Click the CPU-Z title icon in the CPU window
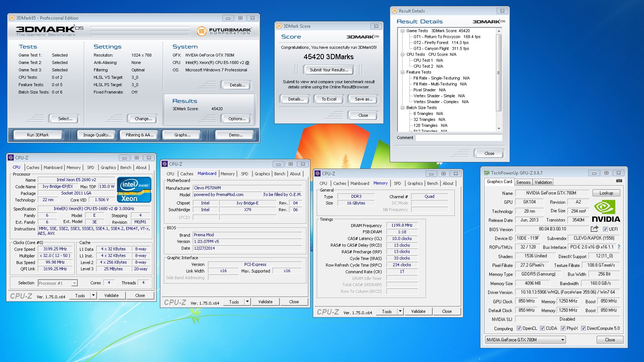Screen dimensions: 644x362 pos(11,158)
